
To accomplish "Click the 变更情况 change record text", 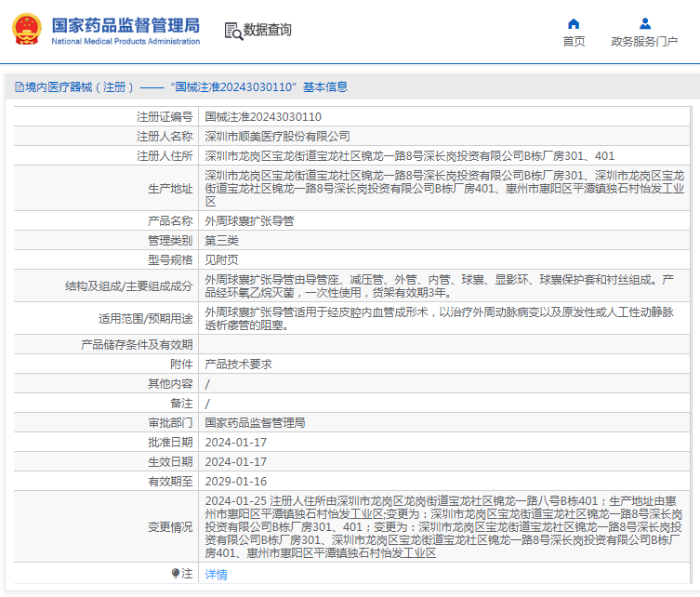I will click(443, 527).
